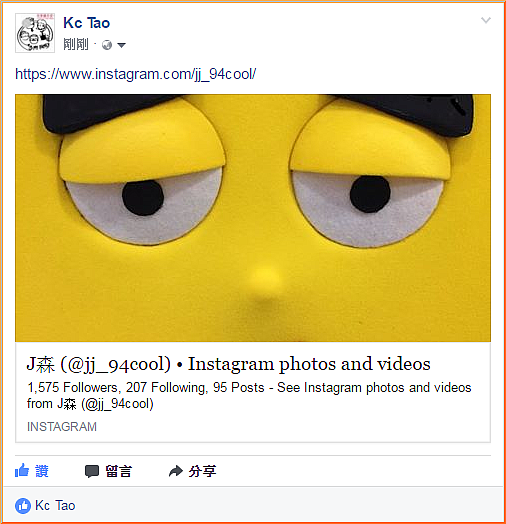The image size is (506, 524).
Task: Open Kc Tao in the likes list
Action: (x=55, y=506)
